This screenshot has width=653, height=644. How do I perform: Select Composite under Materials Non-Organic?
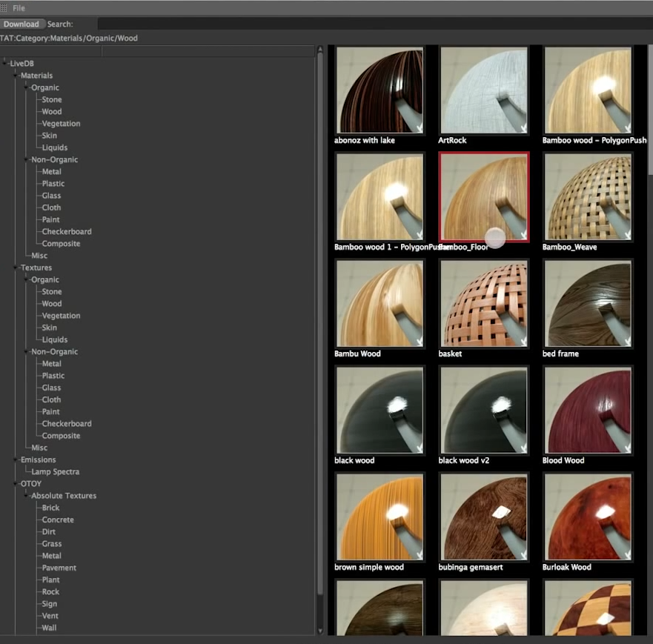click(61, 244)
